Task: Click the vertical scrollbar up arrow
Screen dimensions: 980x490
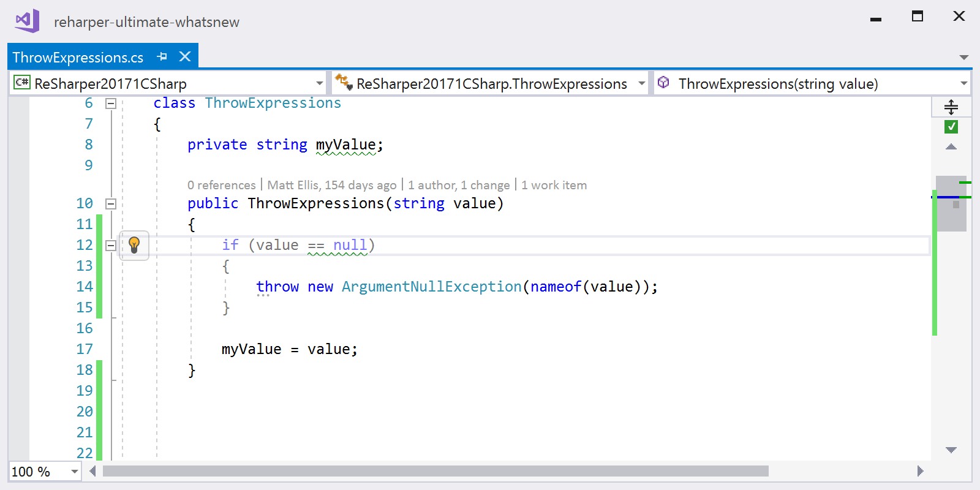Action: point(951,147)
